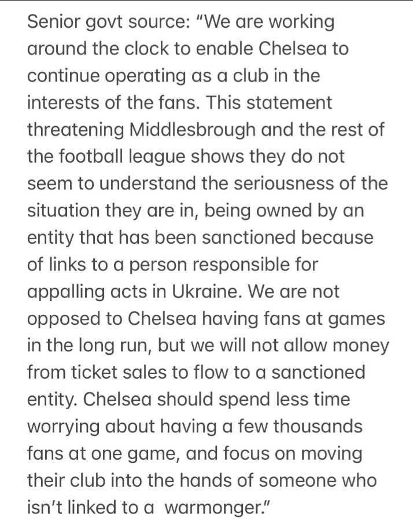Click the word "situation"

point(64,211)
